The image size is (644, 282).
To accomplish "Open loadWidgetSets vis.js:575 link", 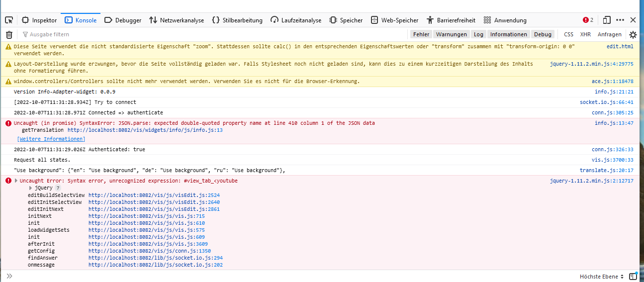I will point(147,230).
